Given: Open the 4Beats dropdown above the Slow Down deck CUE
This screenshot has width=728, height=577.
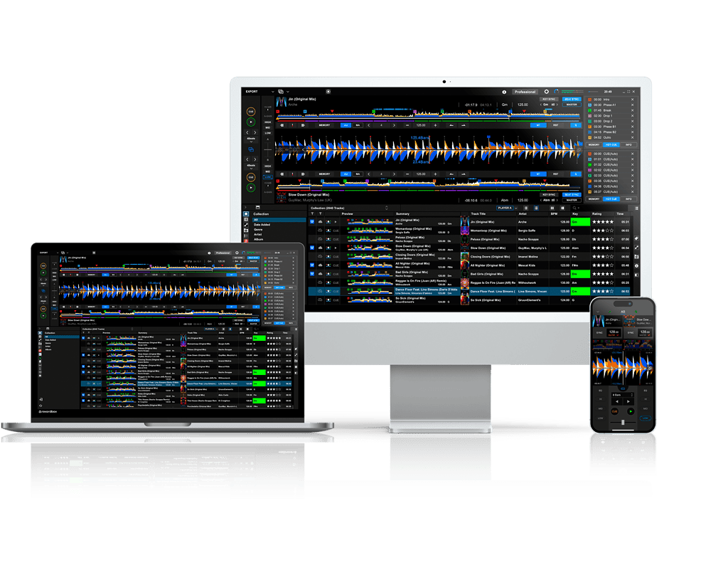Looking at the screenshot, I should [x=251, y=166].
